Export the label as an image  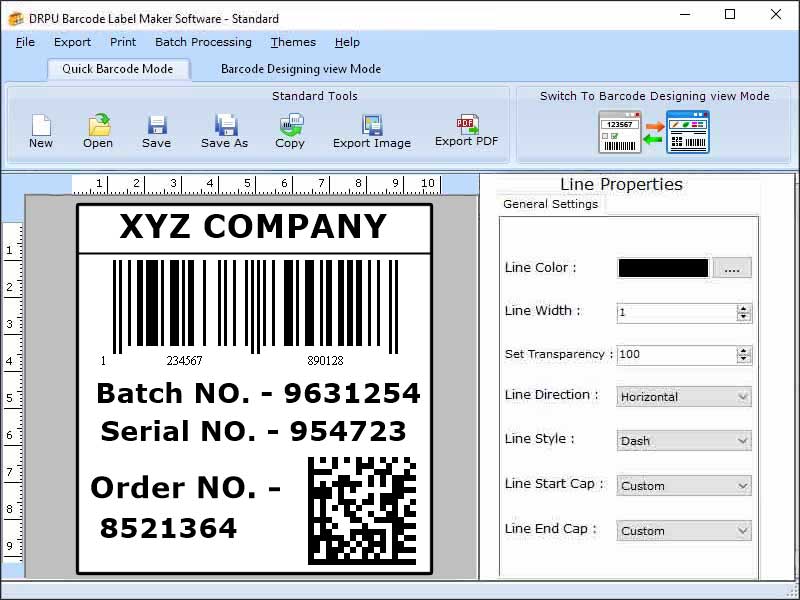coord(371,130)
